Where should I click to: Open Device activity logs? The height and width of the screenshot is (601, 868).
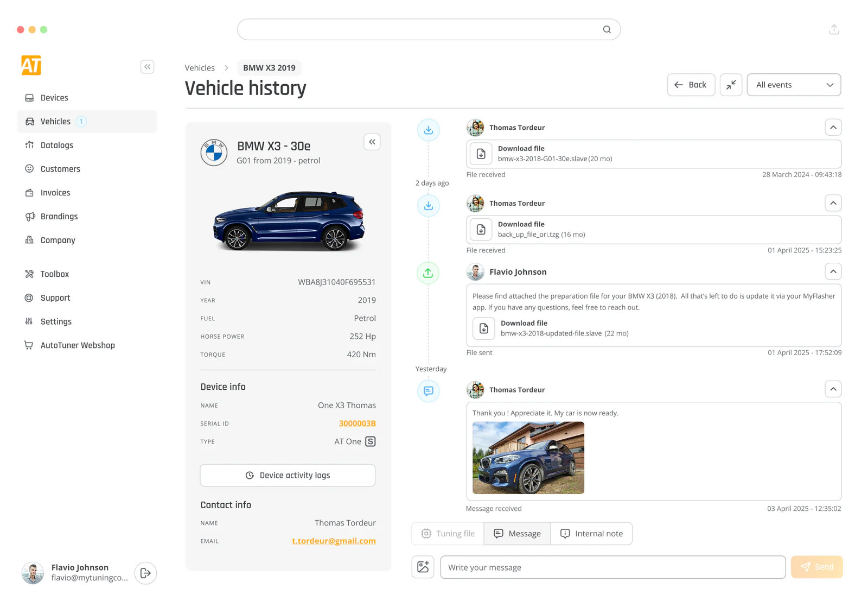[288, 475]
